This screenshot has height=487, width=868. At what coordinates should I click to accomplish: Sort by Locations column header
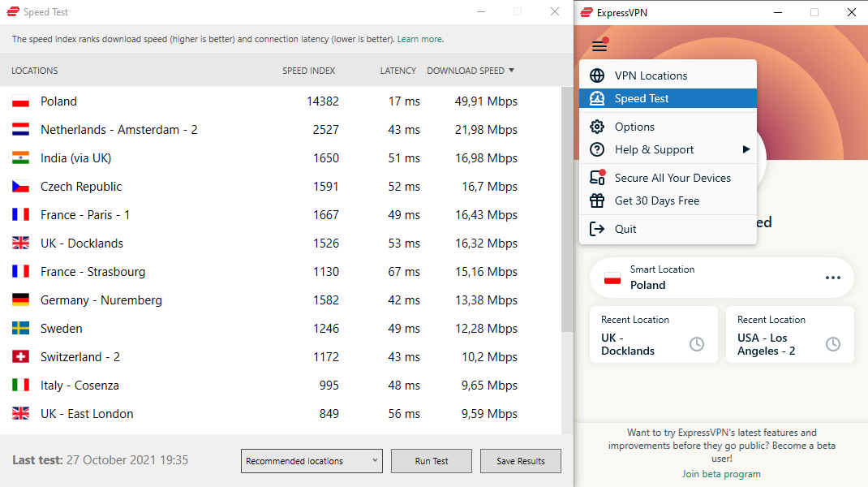pos(34,71)
